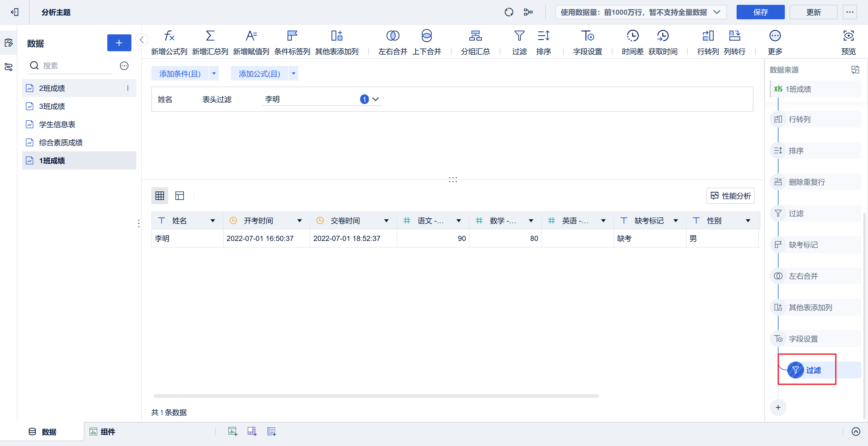Switch to the layout structure view

[x=180, y=196]
